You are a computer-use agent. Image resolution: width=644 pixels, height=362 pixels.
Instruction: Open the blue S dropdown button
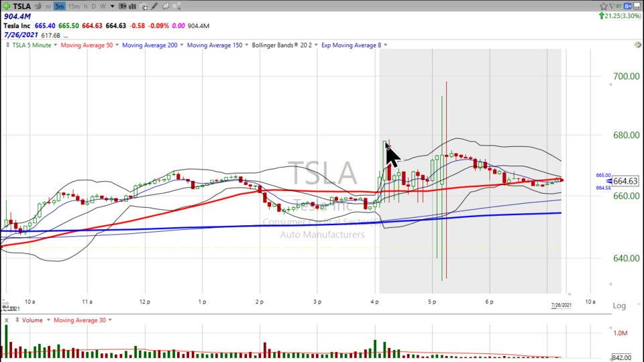tap(628, 6)
